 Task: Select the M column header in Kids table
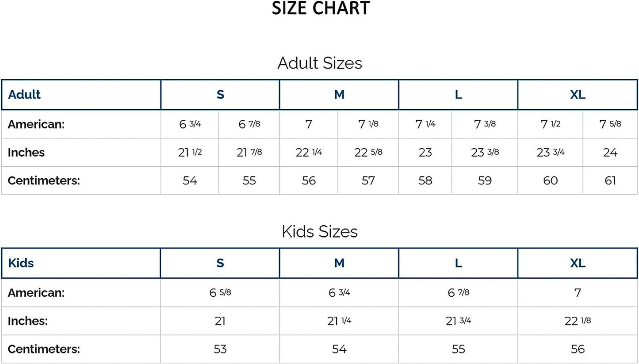click(x=339, y=263)
